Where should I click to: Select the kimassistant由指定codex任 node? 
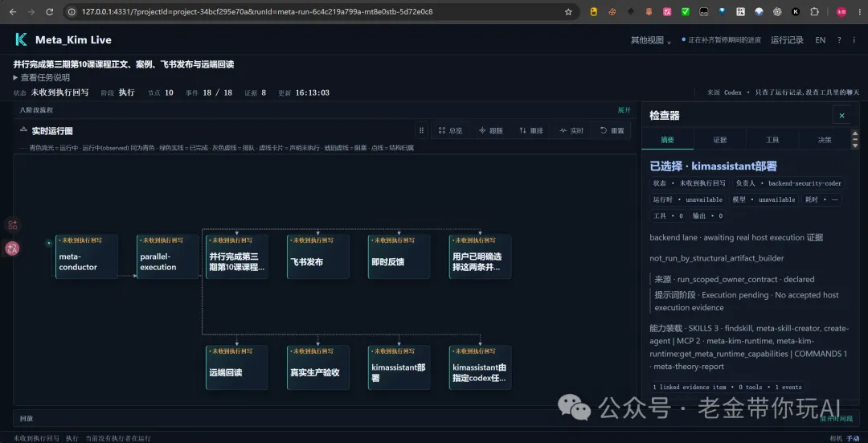pos(480,367)
